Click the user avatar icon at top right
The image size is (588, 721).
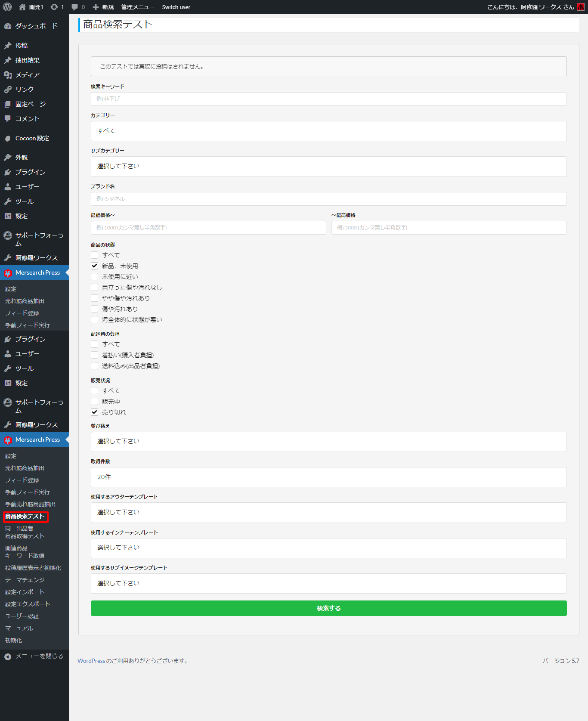[x=580, y=7]
